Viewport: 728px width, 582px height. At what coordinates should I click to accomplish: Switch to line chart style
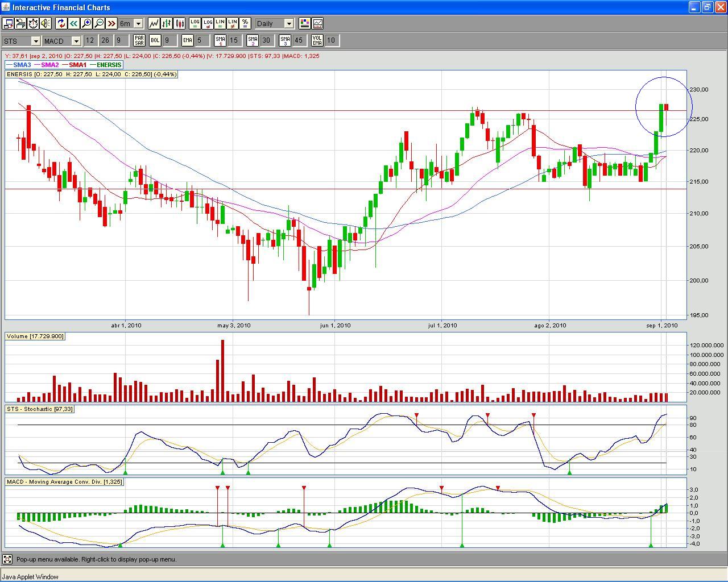[x=154, y=23]
